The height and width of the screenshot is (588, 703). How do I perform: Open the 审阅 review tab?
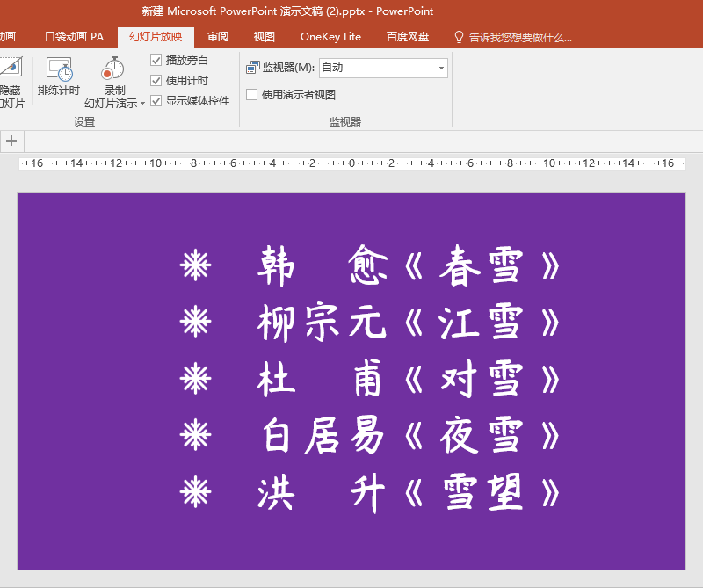tap(218, 37)
